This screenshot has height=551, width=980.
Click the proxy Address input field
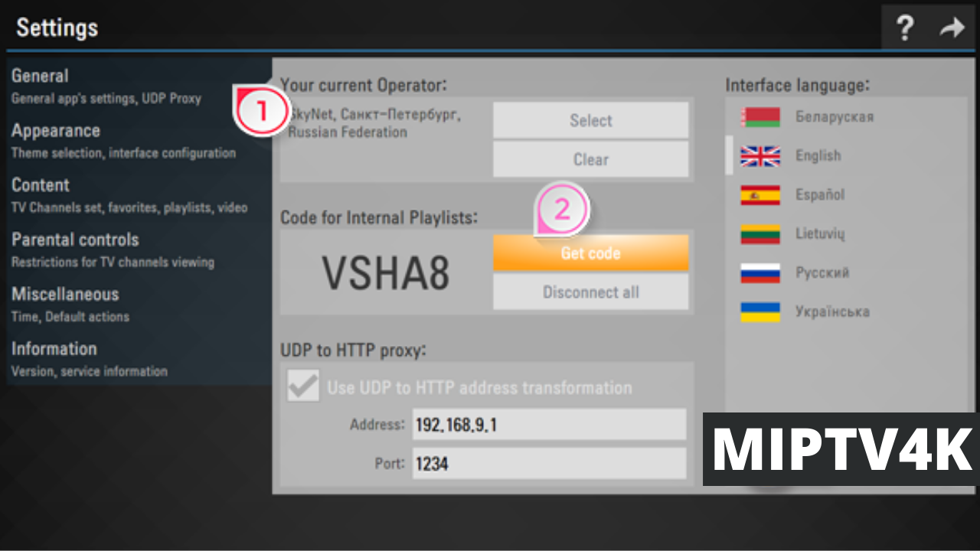pos(549,425)
